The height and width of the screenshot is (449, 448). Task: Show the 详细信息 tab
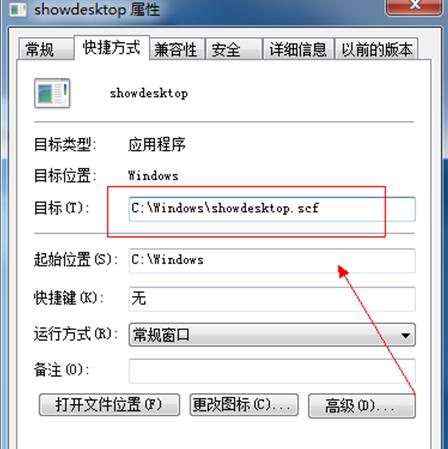298,50
